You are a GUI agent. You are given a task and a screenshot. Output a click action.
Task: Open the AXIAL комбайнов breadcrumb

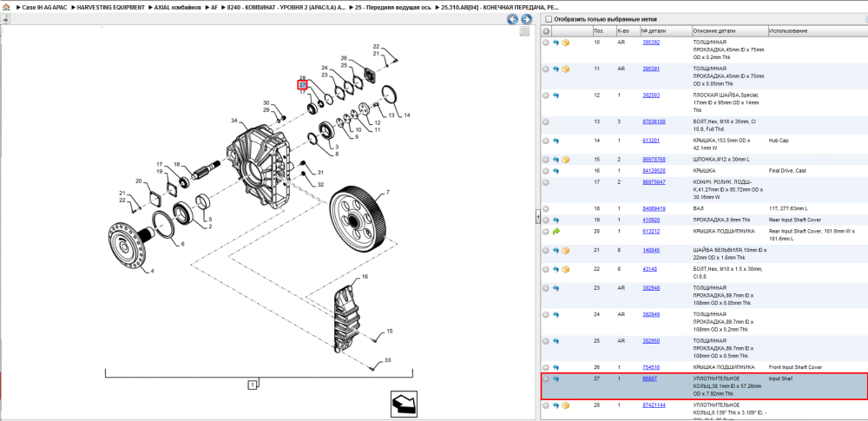pos(177,8)
